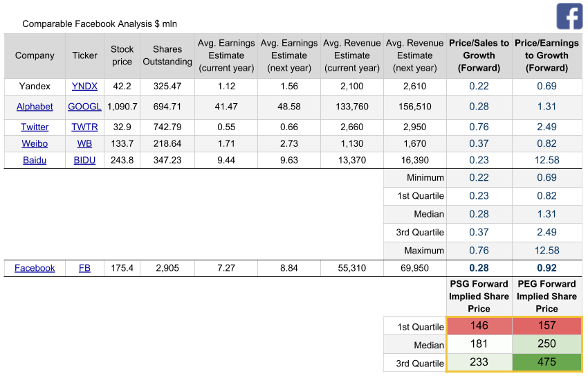This screenshot has width=588, height=376.
Task: Select the Shares Outstanding column header
Action: point(167,55)
